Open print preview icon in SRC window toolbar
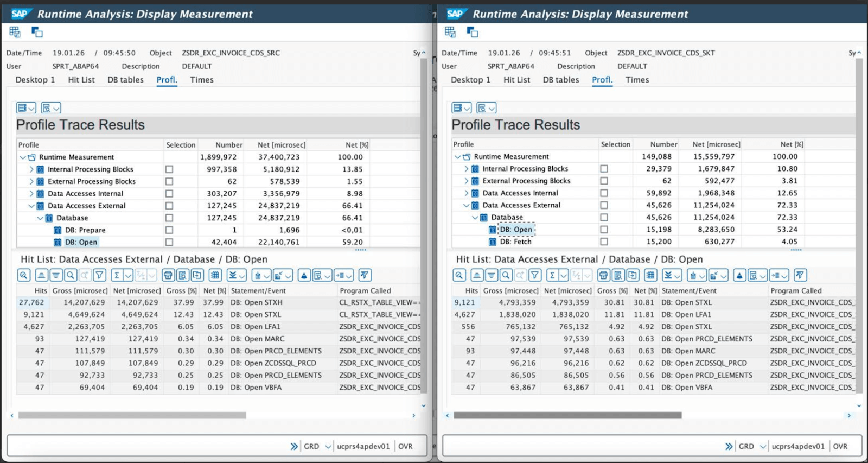The image size is (868, 463). [183, 275]
